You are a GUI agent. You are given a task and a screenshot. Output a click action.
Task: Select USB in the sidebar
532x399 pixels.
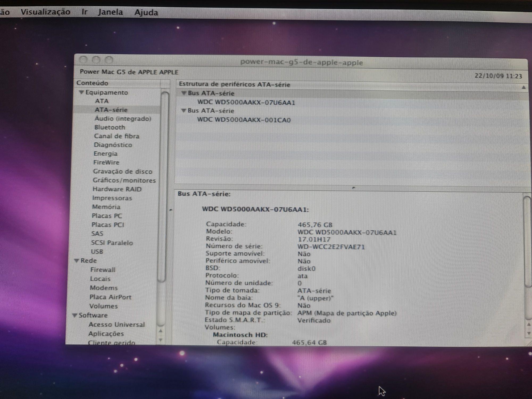[x=97, y=252]
